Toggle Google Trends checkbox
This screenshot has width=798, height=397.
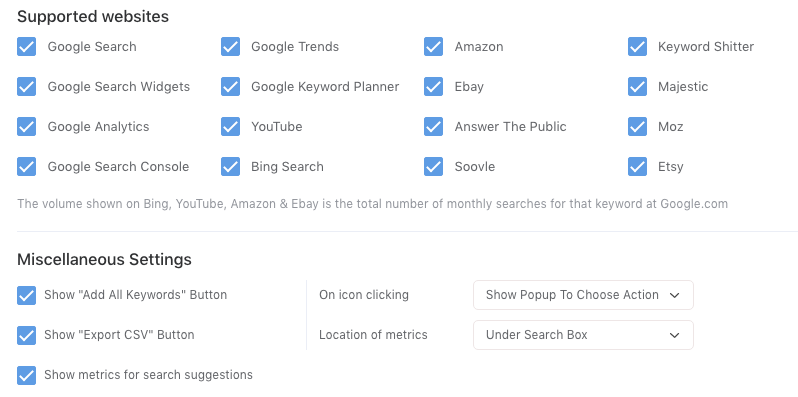tap(230, 47)
